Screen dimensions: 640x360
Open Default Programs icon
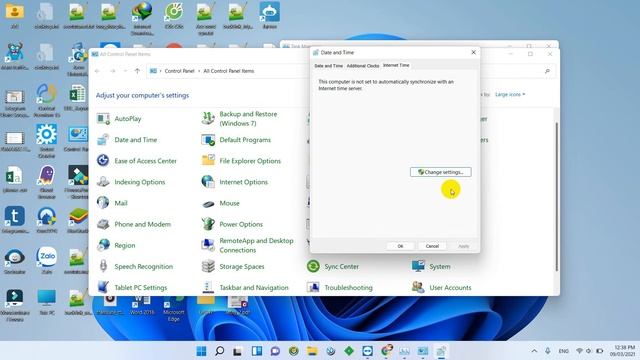(x=208, y=140)
